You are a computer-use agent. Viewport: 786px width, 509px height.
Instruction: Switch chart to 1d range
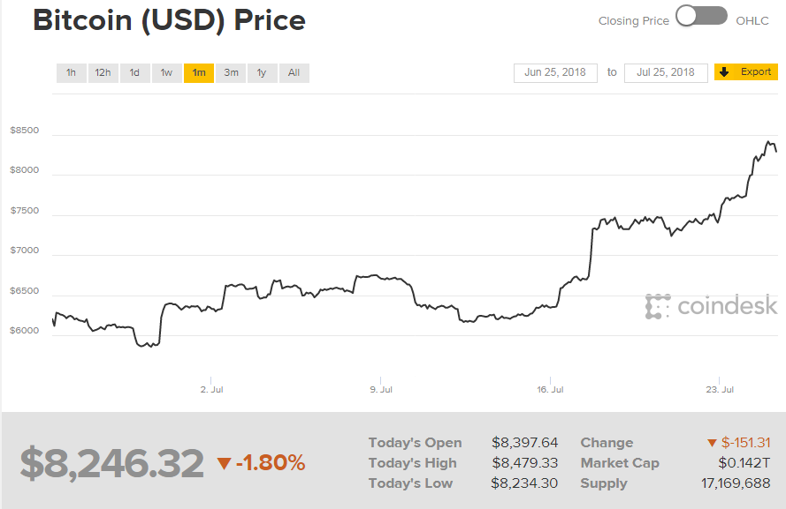point(135,73)
